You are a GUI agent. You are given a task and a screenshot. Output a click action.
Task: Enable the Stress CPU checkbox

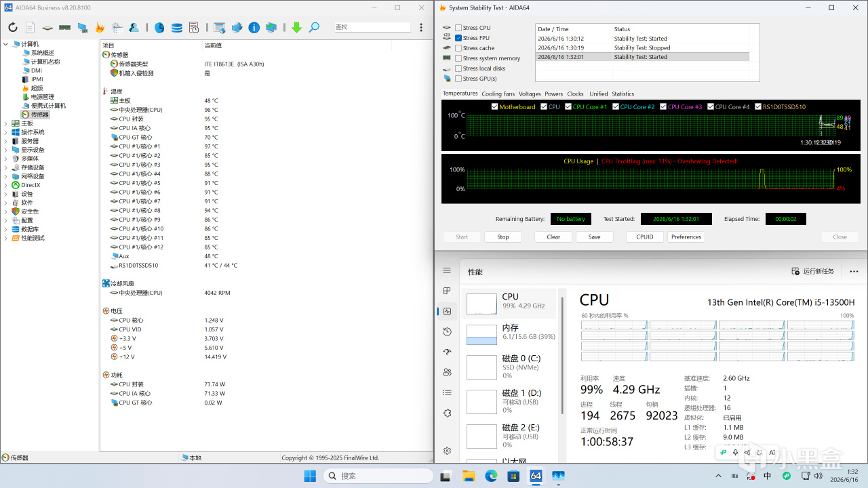458,28
